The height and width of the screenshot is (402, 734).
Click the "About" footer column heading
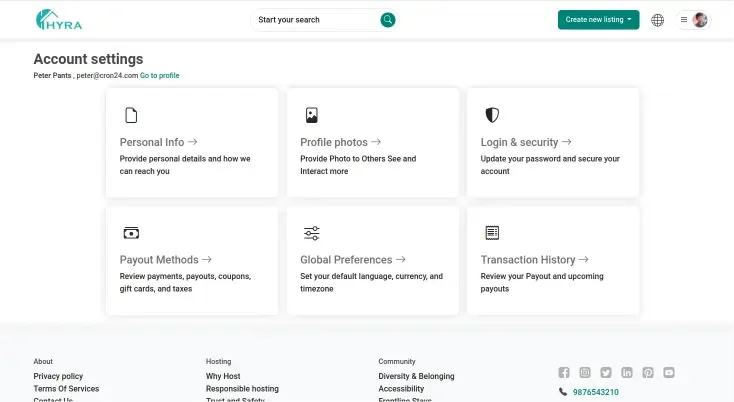(43, 361)
